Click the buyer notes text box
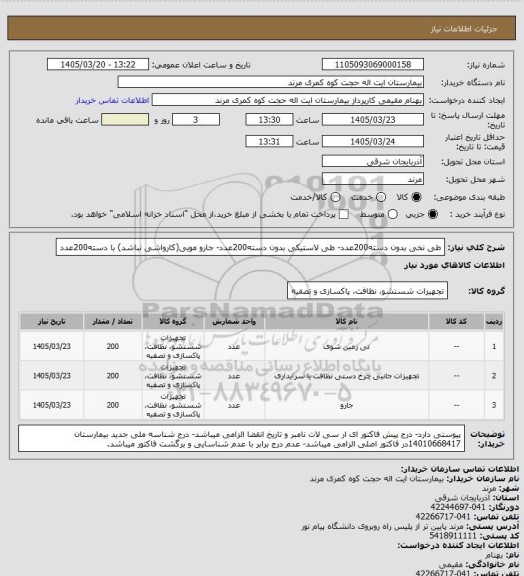 (x=241, y=439)
